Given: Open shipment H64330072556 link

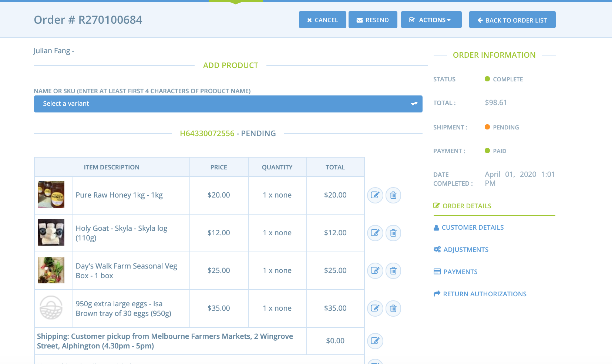Looking at the screenshot, I should 207,134.
